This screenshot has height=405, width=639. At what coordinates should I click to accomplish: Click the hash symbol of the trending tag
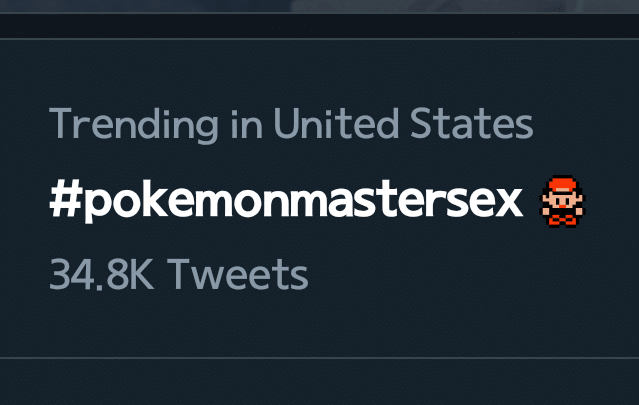[64, 203]
